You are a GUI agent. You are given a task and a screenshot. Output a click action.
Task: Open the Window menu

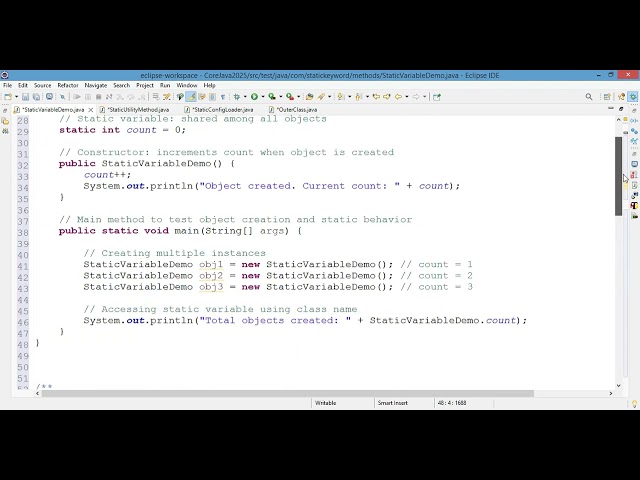coord(187,85)
